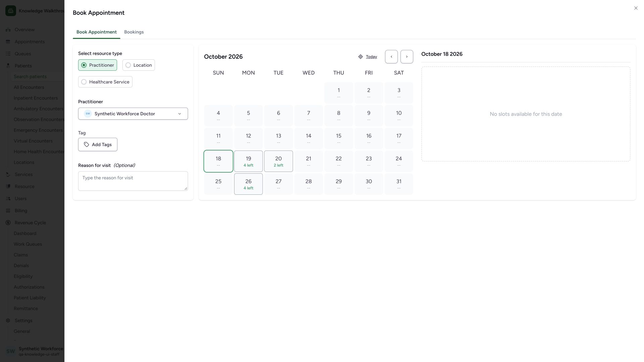The height and width of the screenshot is (362, 644).
Task: Select the Practitioner resource type
Action: click(98, 65)
